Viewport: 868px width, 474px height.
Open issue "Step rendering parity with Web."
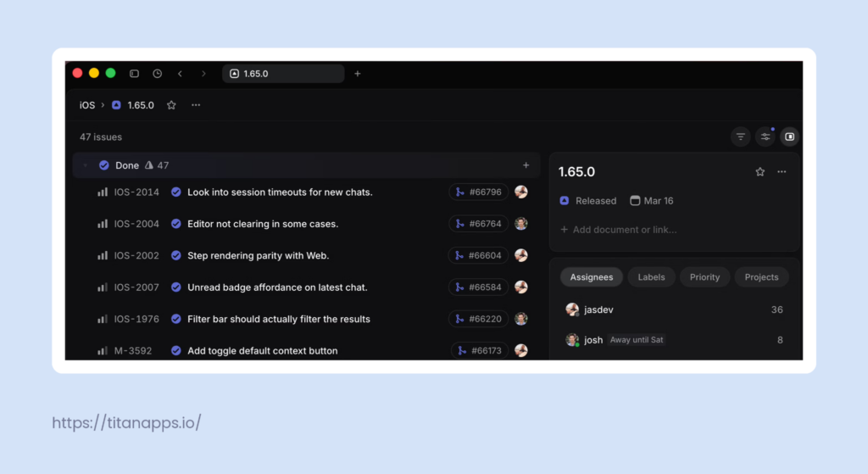pos(258,255)
